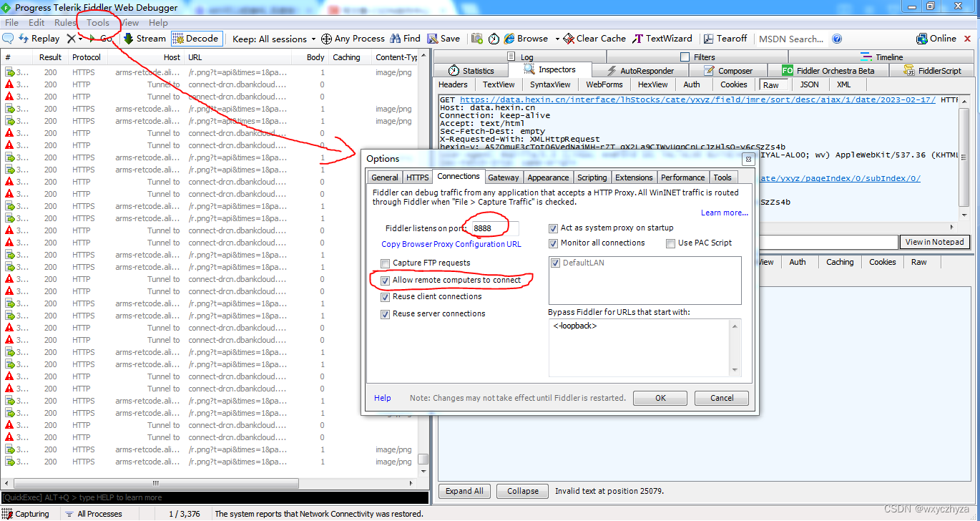
Task: Open the Keep: All sessions dropdown
Action: (274, 39)
